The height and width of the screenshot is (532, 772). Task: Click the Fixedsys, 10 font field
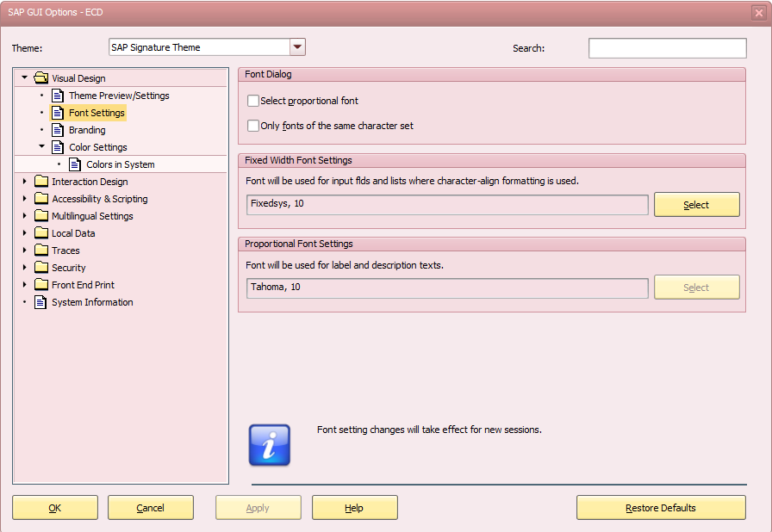click(447, 205)
